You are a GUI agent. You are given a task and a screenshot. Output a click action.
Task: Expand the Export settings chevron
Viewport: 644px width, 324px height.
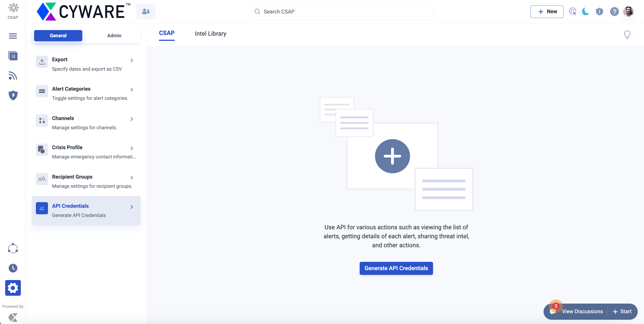132,60
